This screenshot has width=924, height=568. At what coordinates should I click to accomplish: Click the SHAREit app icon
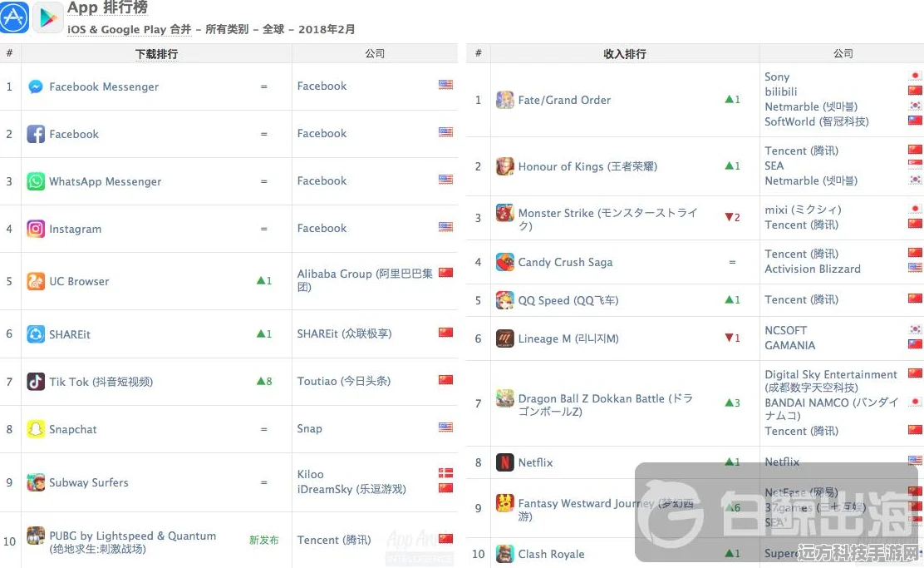pos(36,334)
